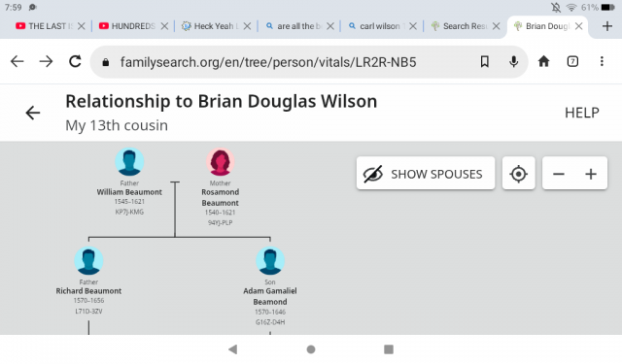This screenshot has height=364, width=622.
Task: Tap the Android home navigation button
Action: coord(311,349)
